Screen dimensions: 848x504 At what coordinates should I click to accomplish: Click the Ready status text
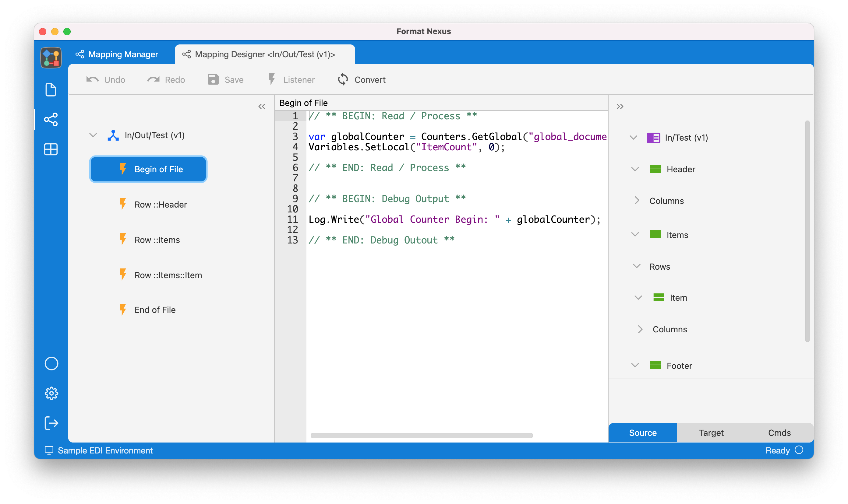(777, 450)
